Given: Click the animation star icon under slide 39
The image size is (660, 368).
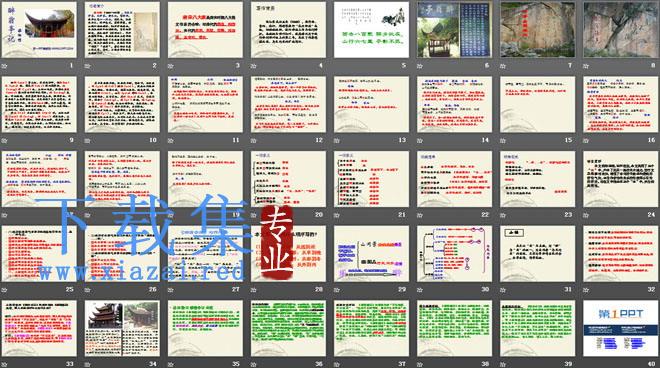Looking at the screenshot, I should click(x=503, y=364).
